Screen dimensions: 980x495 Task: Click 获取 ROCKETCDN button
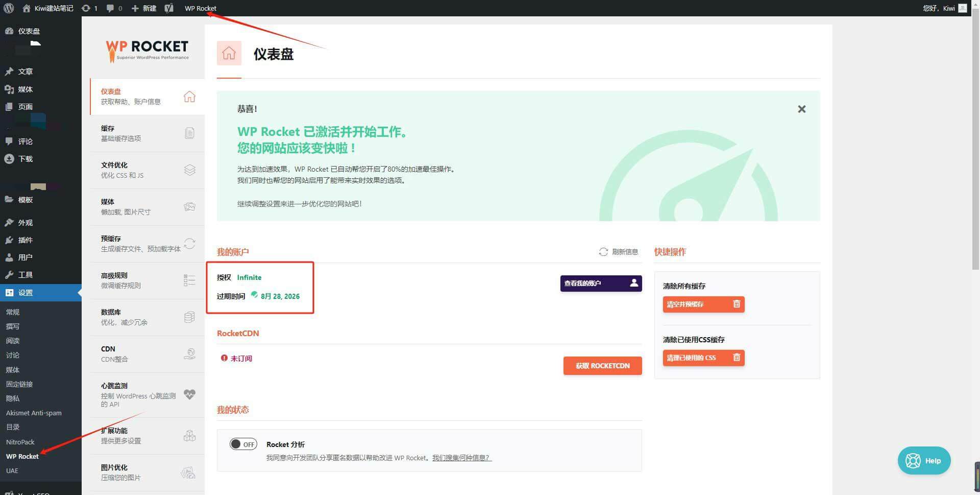point(602,366)
